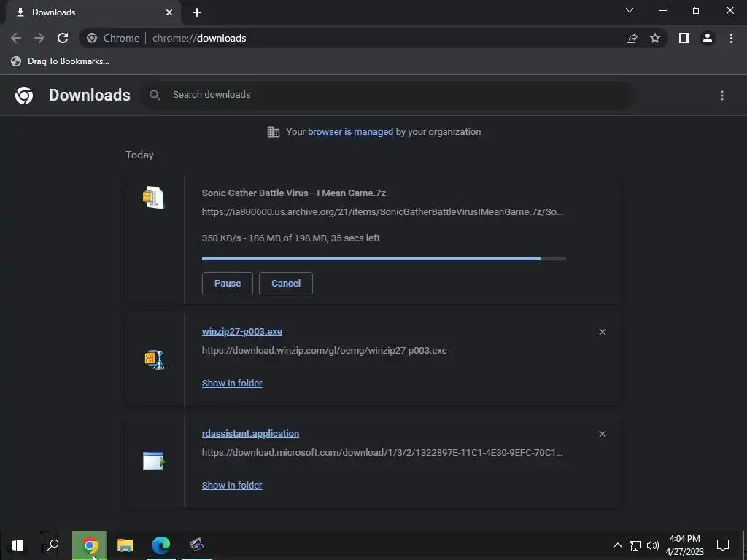Image resolution: width=747 pixels, height=560 pixels.
Task: Open the Downloads page more actions menu
Action: (722, 96)
